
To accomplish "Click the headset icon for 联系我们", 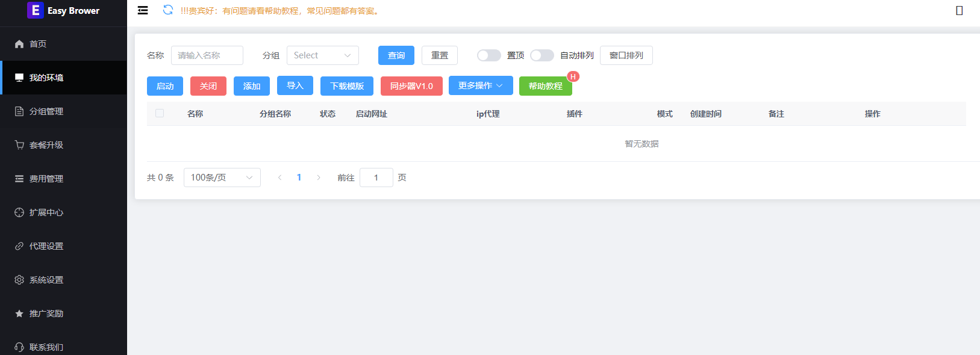I will [19, 347].
